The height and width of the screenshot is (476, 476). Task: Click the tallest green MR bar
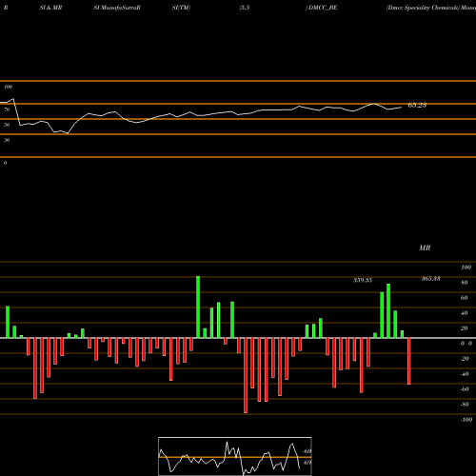198,307
